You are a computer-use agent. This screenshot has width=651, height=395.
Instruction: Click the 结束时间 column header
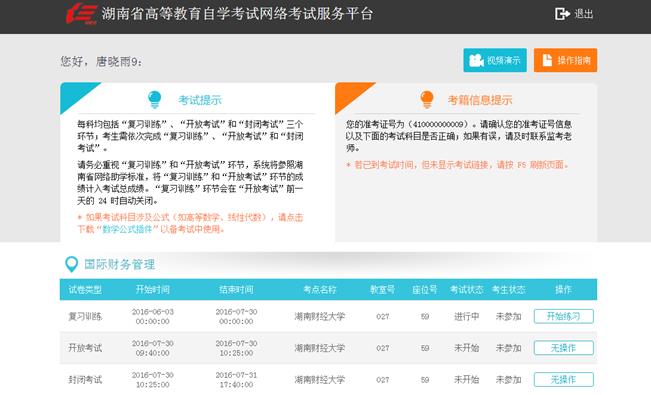tap(236, 290)
